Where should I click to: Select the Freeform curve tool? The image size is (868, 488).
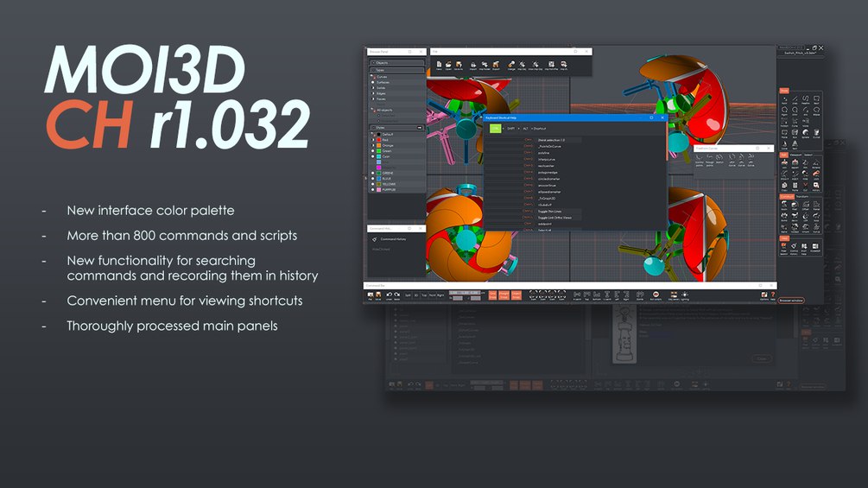806,100
